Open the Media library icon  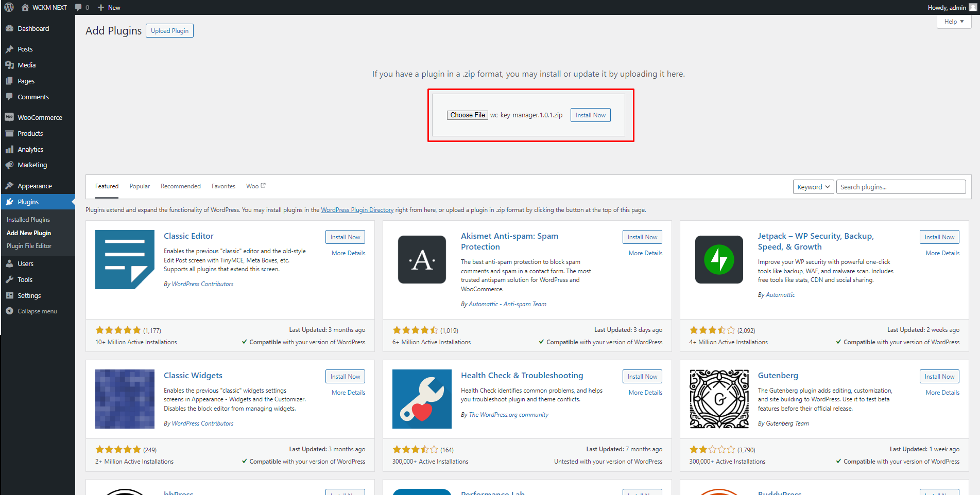point(9,65)
